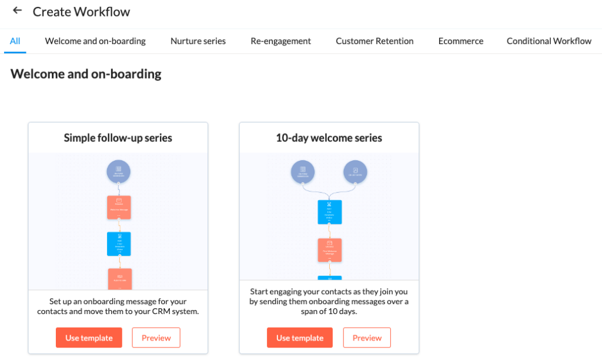
Task: Click the blue Wait node in Simple follow-up series
Action: pyautogui.click(x=118, y=243)
